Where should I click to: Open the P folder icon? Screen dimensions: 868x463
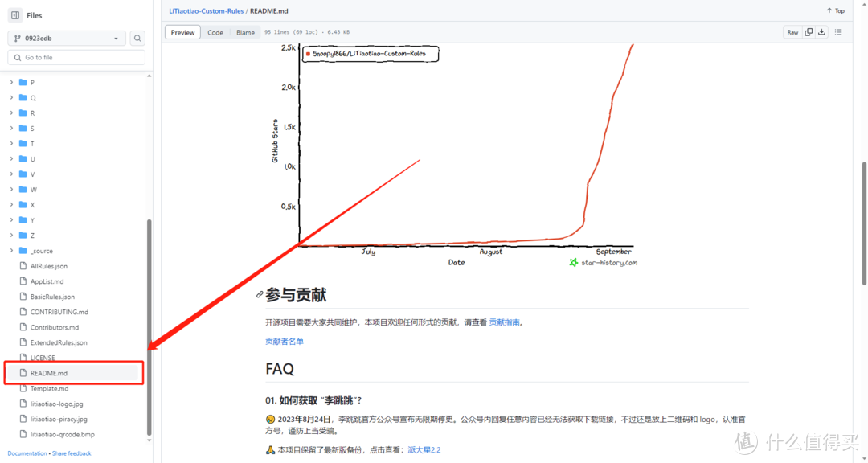23,83
